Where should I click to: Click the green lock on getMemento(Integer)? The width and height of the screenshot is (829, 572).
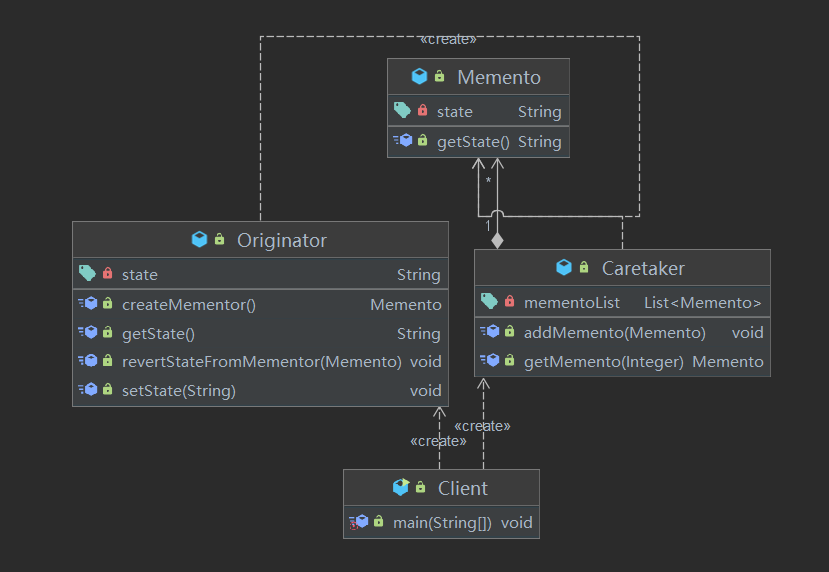[510, 360]
